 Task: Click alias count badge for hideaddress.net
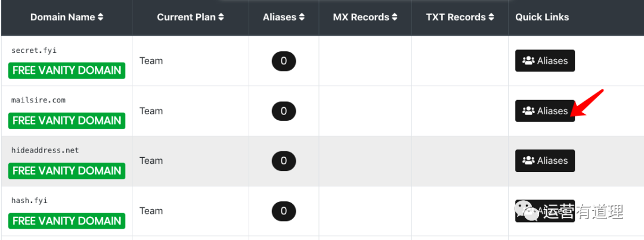click(284, 161)
